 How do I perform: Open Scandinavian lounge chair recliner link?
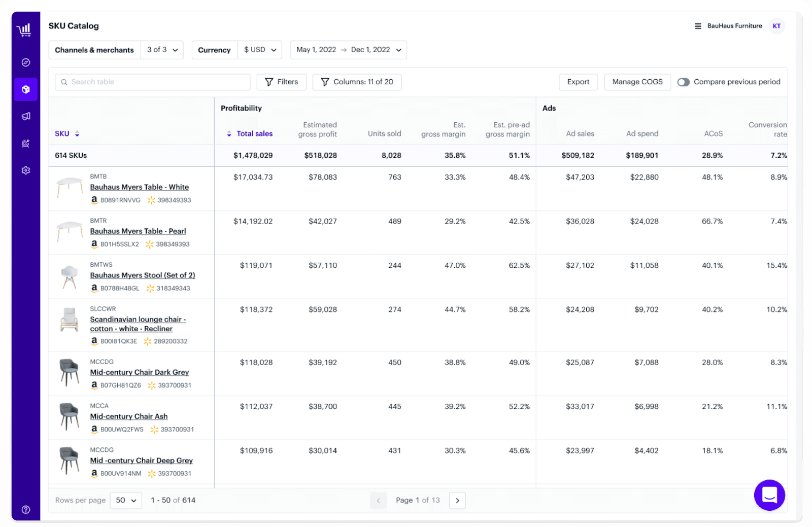[138, 324]
